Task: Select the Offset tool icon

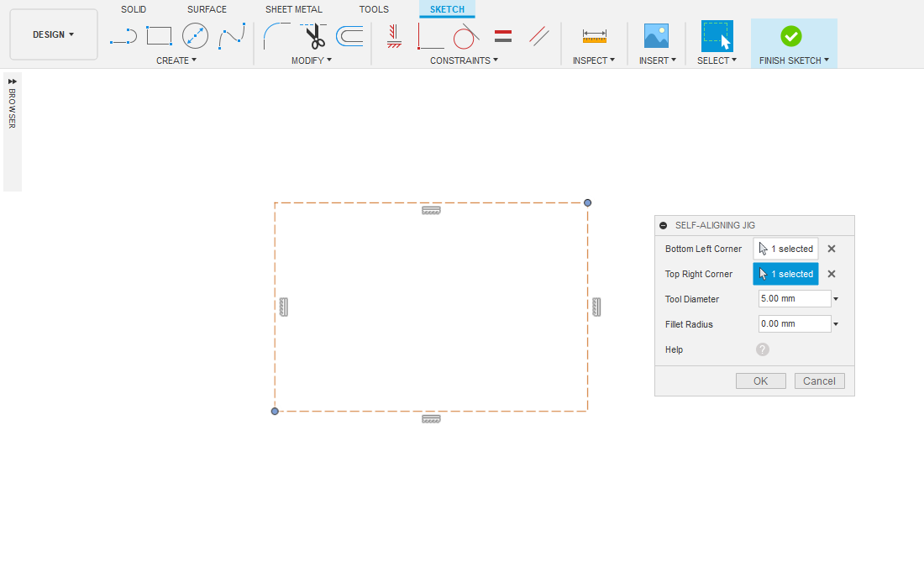Action: click(x=349, y=36)
